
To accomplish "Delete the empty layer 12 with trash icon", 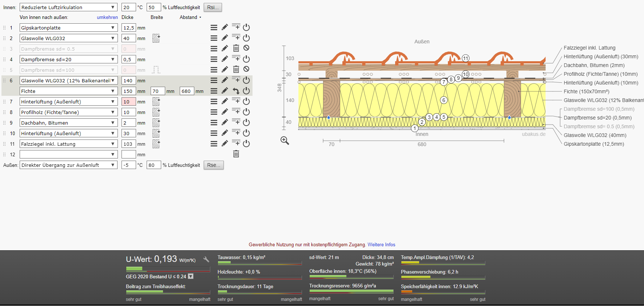I will click(236, 154).
